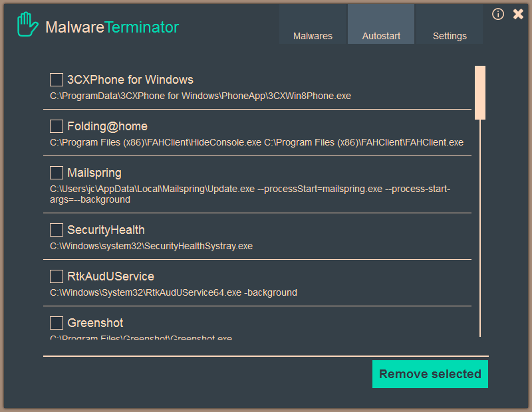Enable the SecurityHealth checkbox

[57, 230]
